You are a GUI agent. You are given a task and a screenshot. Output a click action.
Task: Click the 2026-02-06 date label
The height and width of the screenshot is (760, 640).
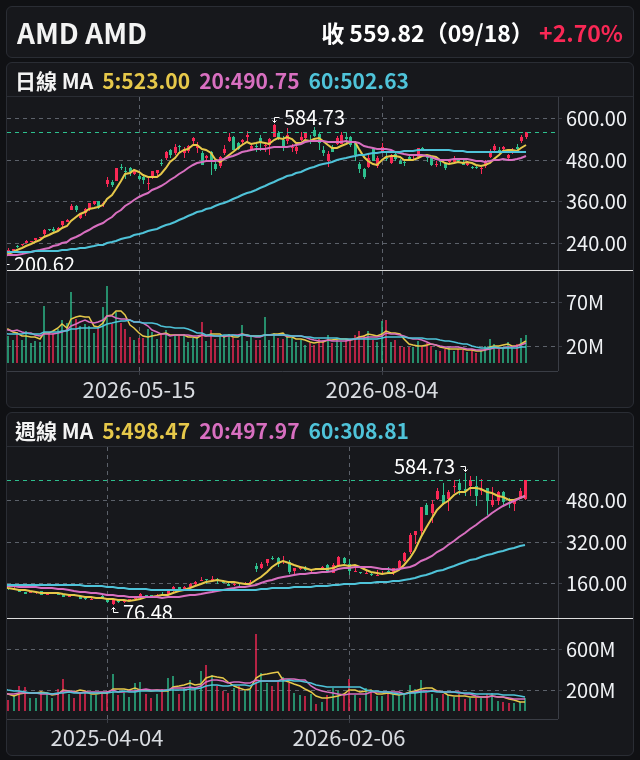coord(349,738)
